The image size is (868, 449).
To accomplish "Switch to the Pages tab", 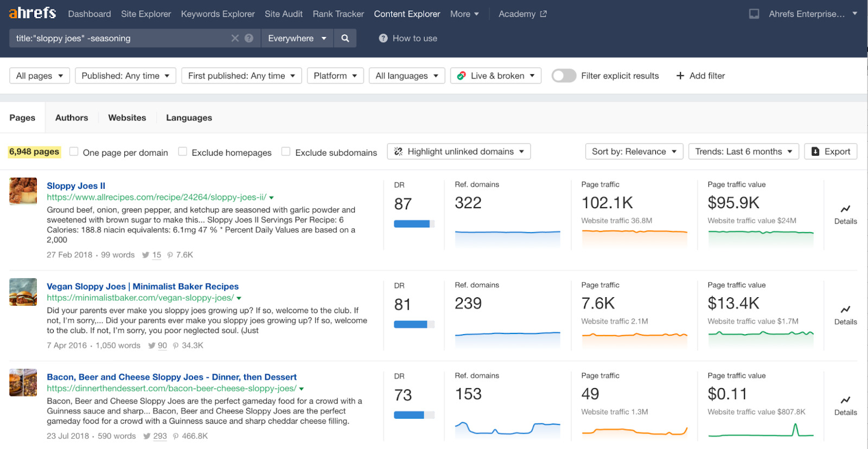I will [22, 118].
